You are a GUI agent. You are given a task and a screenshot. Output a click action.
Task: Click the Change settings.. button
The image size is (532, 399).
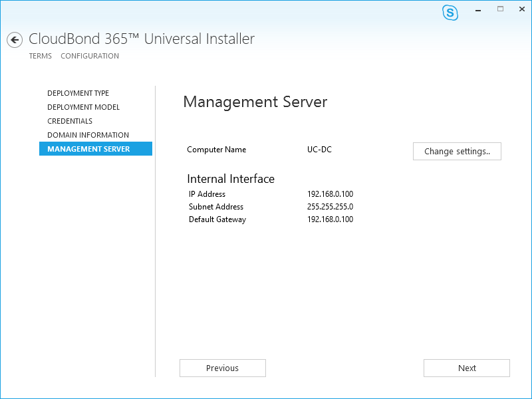(x=457, y=152)
